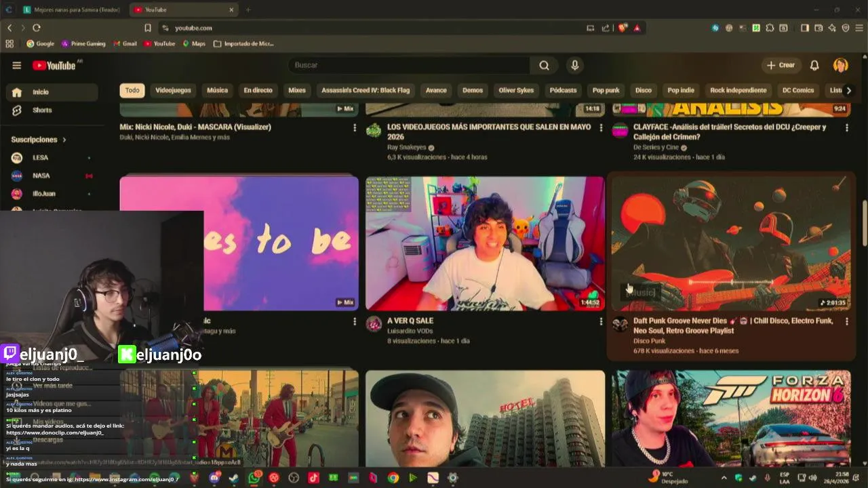Viewport: 868px width, 488px height.
Task: Open the Forza Horizon 6 video thumbnail
Action: (731, 419)
